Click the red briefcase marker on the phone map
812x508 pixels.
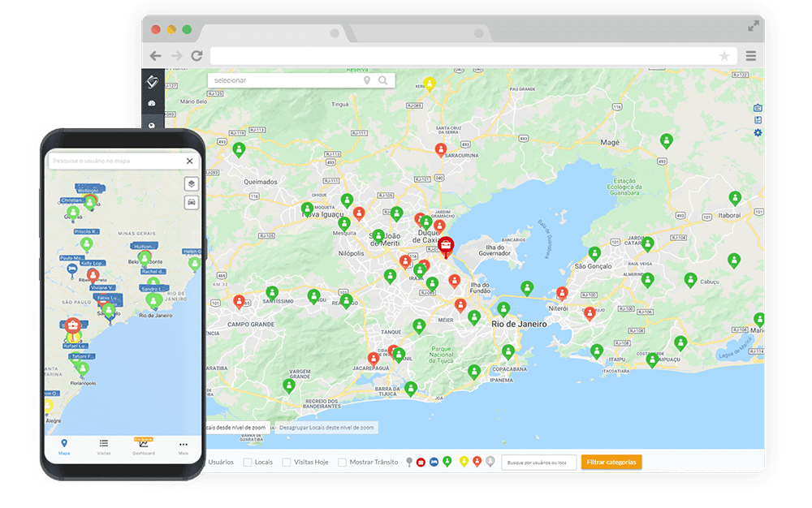[x=72, y=326]
